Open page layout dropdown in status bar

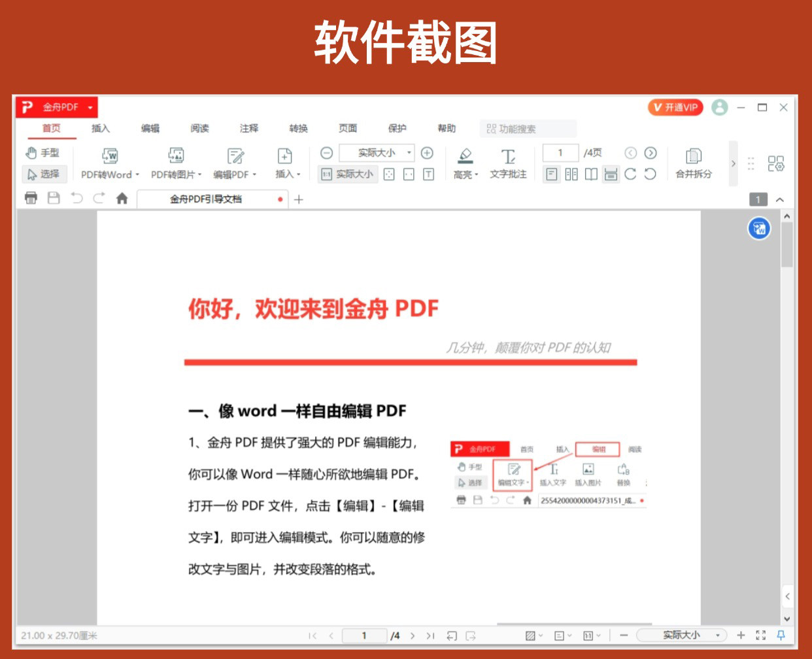pos(562,635)
